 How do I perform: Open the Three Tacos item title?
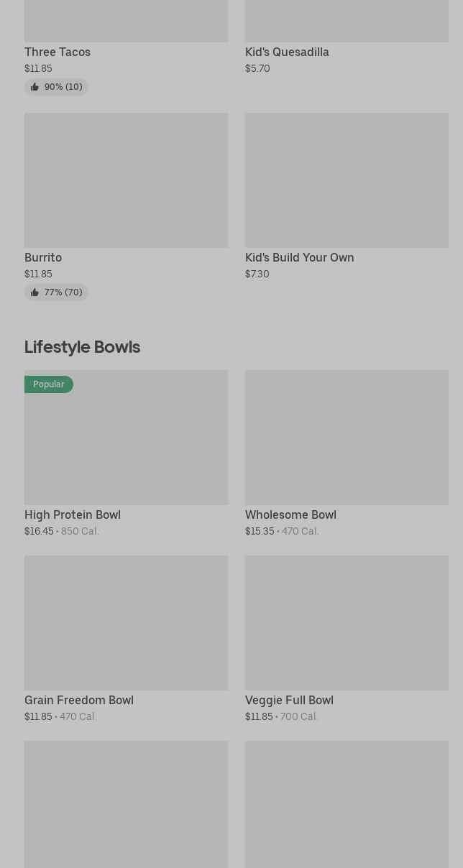[58, 52]
